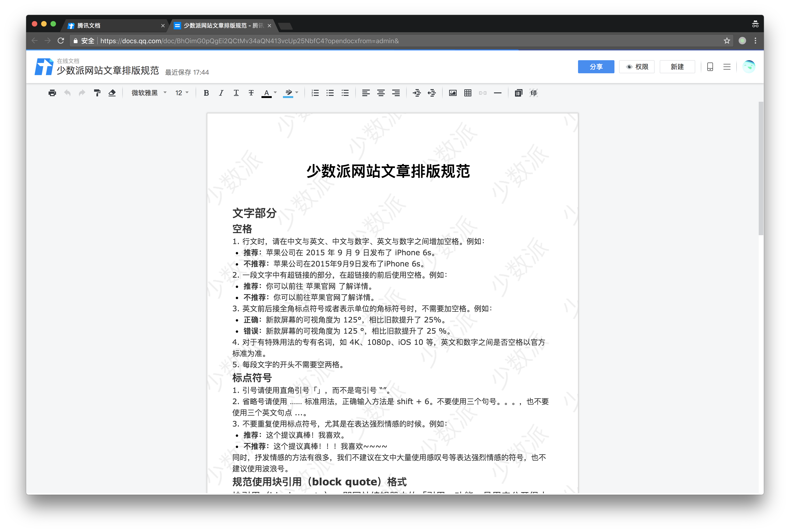Close the 少数派网站文章排版规范 browser tab
Image resolution: width=790 pixels, height=532 pixels.
coord(269,26)
